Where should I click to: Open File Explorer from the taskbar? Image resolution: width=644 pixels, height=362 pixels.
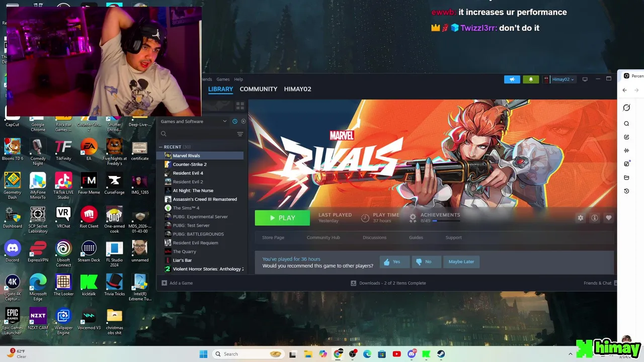308,354
